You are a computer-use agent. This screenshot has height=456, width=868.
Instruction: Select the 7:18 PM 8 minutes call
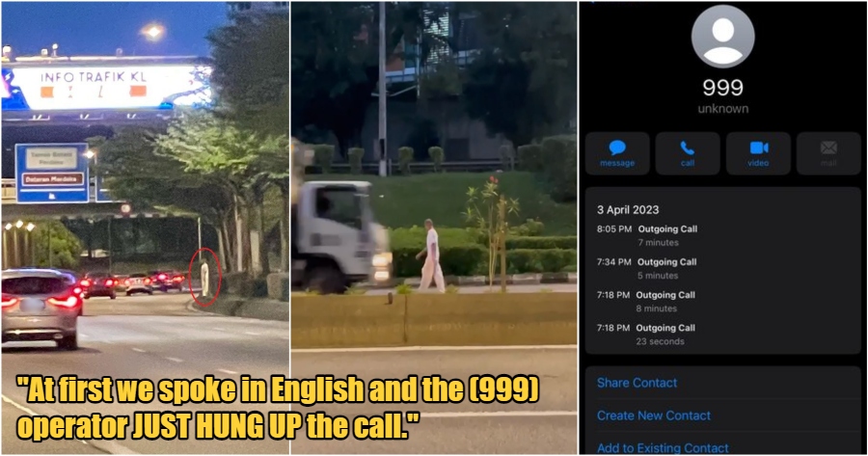point(723,301)
